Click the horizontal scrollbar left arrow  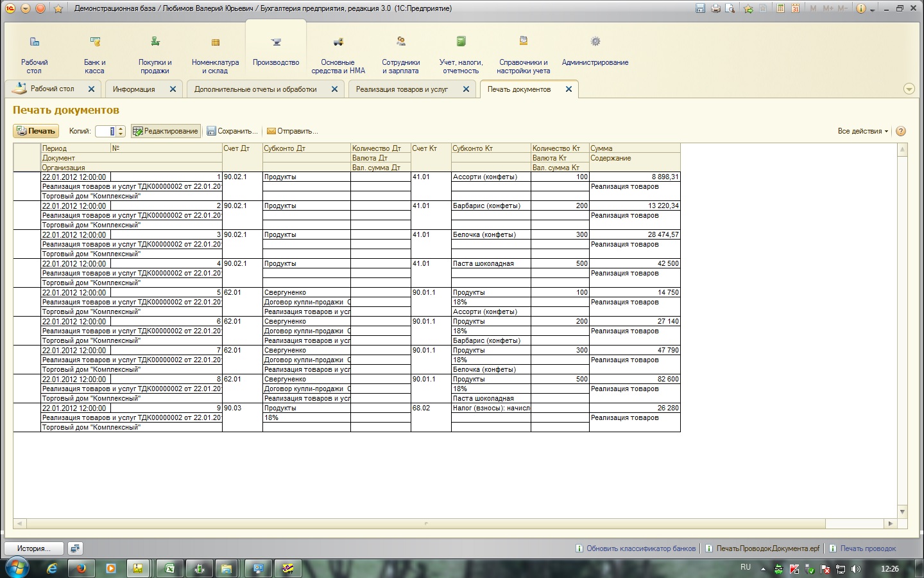click(19, 523)
